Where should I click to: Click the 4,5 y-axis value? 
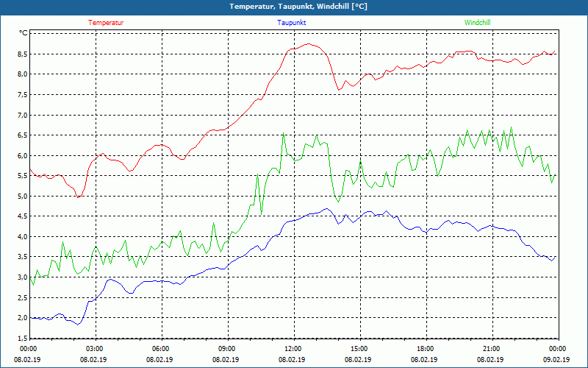(23, 216)
